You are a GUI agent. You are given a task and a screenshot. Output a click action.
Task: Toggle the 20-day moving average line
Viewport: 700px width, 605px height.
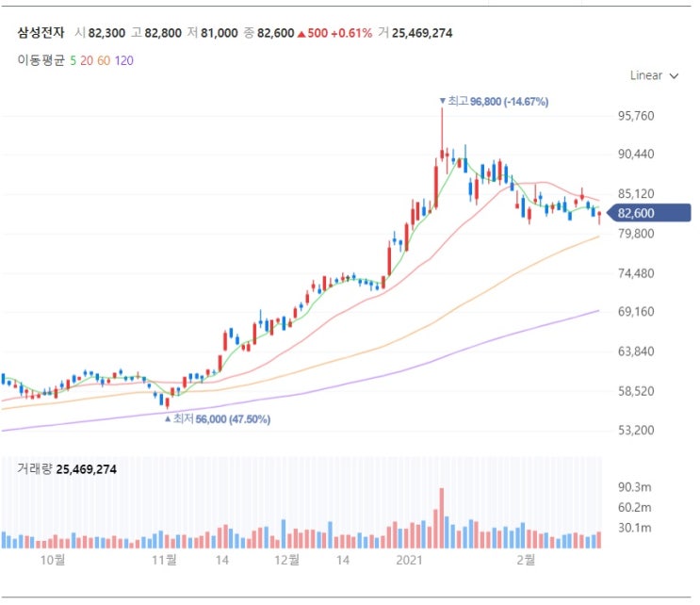click(x=87, y=60)
